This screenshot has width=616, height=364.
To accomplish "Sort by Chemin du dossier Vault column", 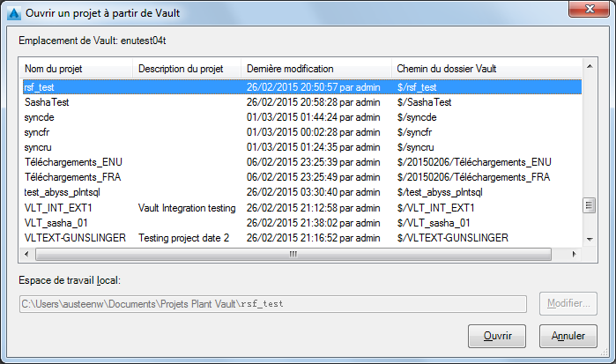I will 485,68.
